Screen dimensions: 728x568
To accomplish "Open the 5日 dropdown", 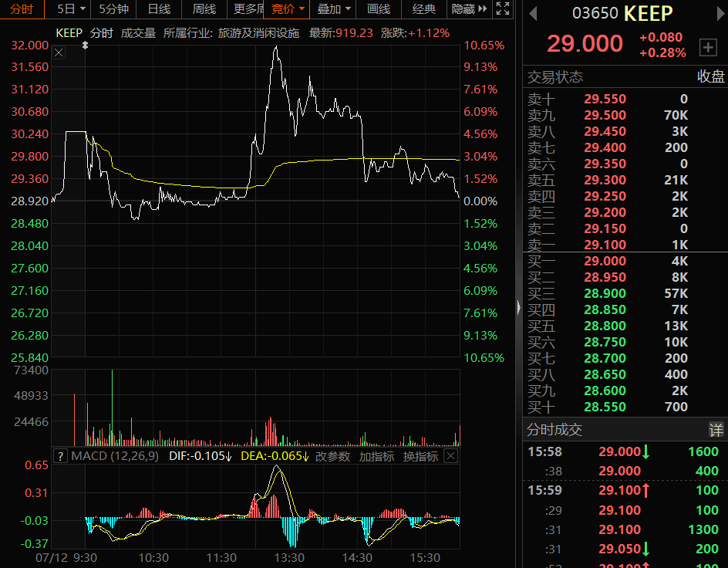I will pyautogui.click(x=71, y=9).
